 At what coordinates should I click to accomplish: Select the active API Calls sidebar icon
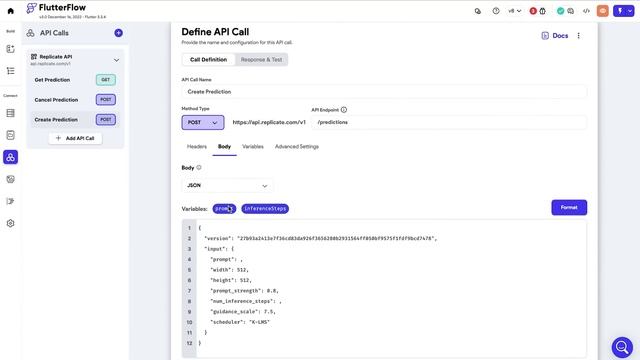11,157
